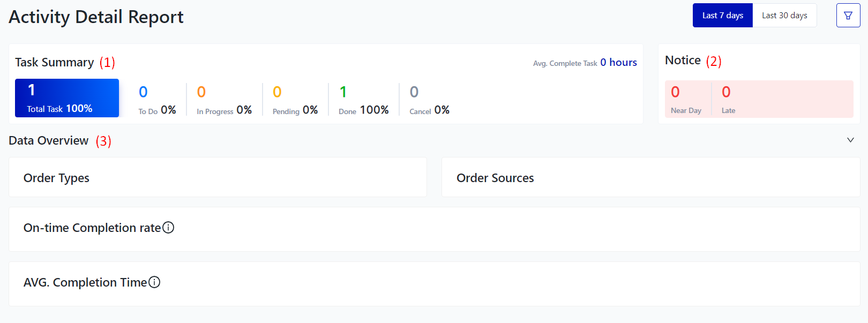Click the Data Overview heading
The height and width of the screenshot is (323, 868).
click(49, 141)
